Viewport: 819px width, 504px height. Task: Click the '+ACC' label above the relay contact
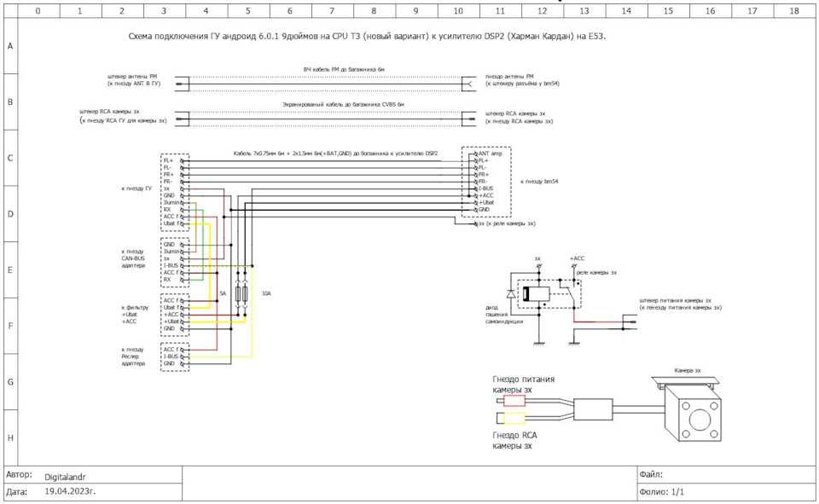coord(578,258)
